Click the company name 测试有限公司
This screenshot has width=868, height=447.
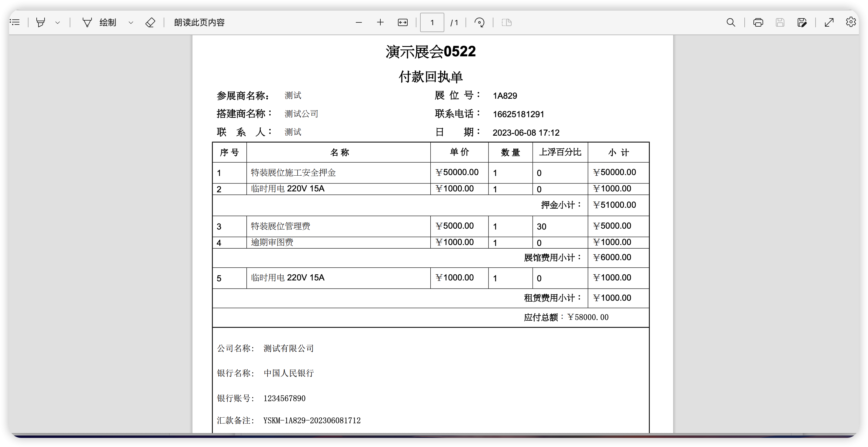(x=289, y=349)
